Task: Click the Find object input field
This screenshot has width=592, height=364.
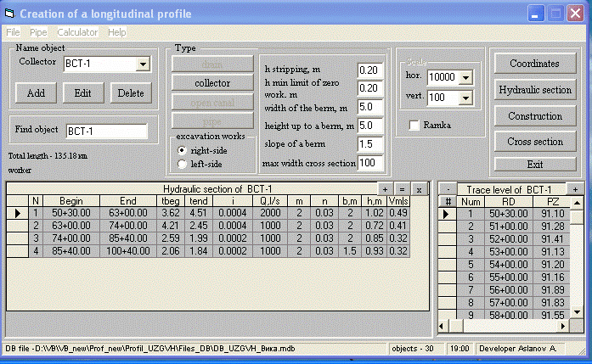Action: (106, 131)
